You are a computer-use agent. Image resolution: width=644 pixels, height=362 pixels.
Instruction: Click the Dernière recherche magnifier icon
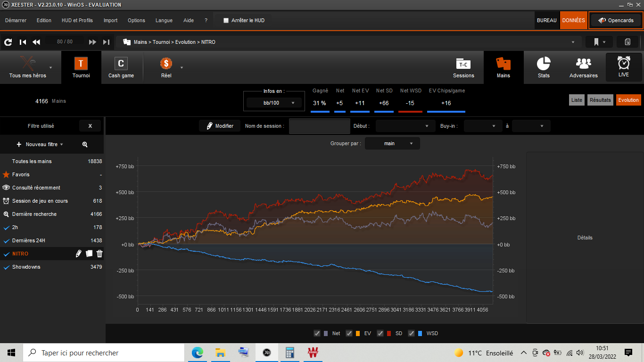[6, 214]
